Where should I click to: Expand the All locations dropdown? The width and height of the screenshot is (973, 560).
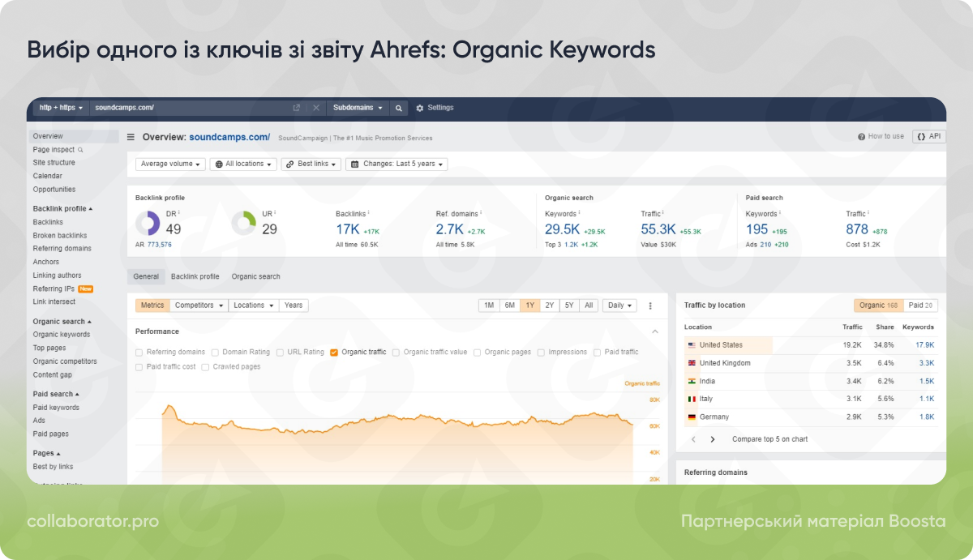click(x=243, y=164)
